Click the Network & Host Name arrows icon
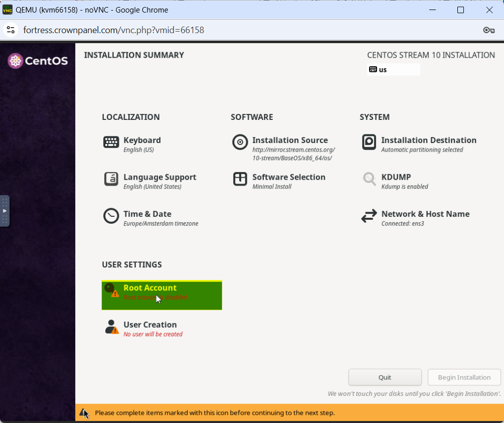 pos(369,216)
